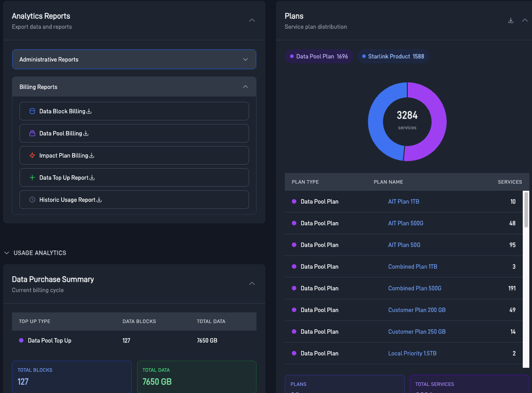This screenshot has height=393, width=532.
Task: Click the Historic Usage Report button
Action: [x=134, y=200]
